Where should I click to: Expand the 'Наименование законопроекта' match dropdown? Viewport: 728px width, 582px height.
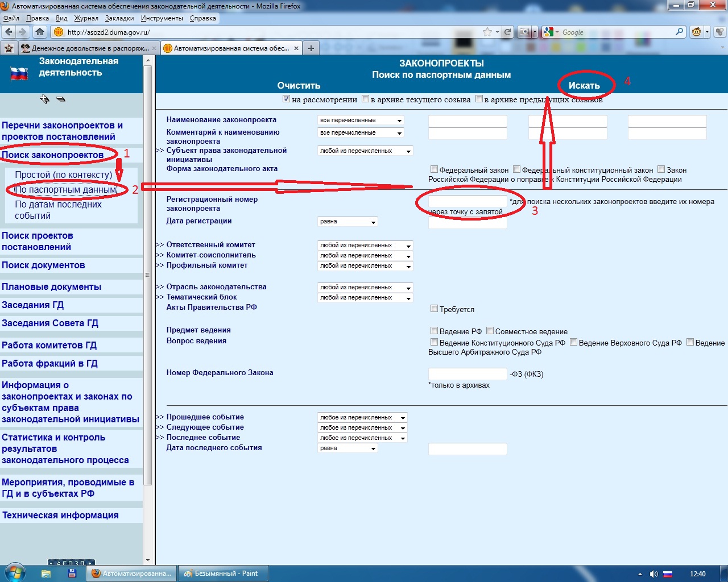361,120
